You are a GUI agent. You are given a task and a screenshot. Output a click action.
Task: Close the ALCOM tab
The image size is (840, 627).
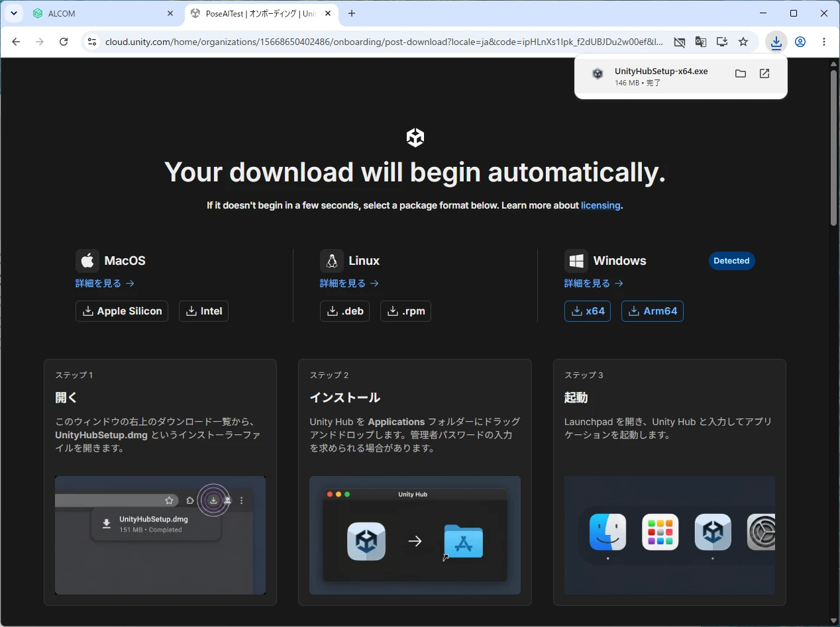tap(170, 13)
